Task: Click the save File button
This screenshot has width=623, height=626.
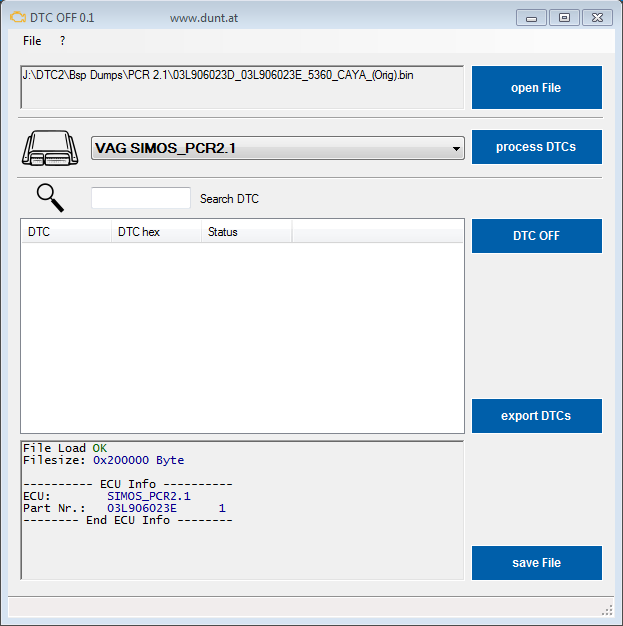Action: pyautogui.click(x=537, y=563)
